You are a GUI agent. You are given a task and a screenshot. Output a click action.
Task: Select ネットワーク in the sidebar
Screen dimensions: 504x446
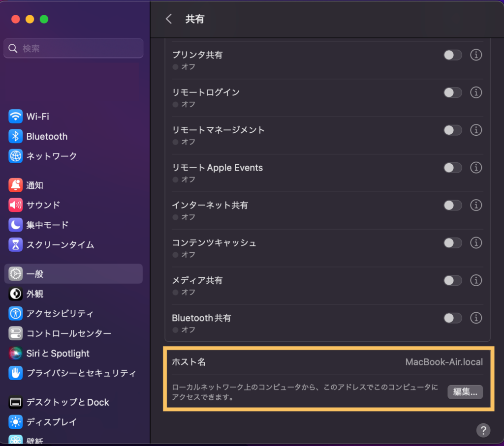[x=73, y=156]
